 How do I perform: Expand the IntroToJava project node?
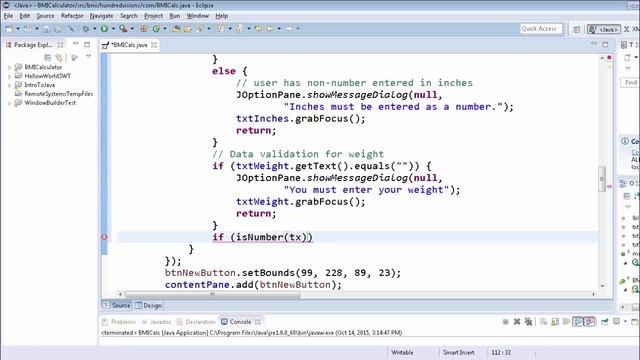pyautogui.click(x=9, y=85)
